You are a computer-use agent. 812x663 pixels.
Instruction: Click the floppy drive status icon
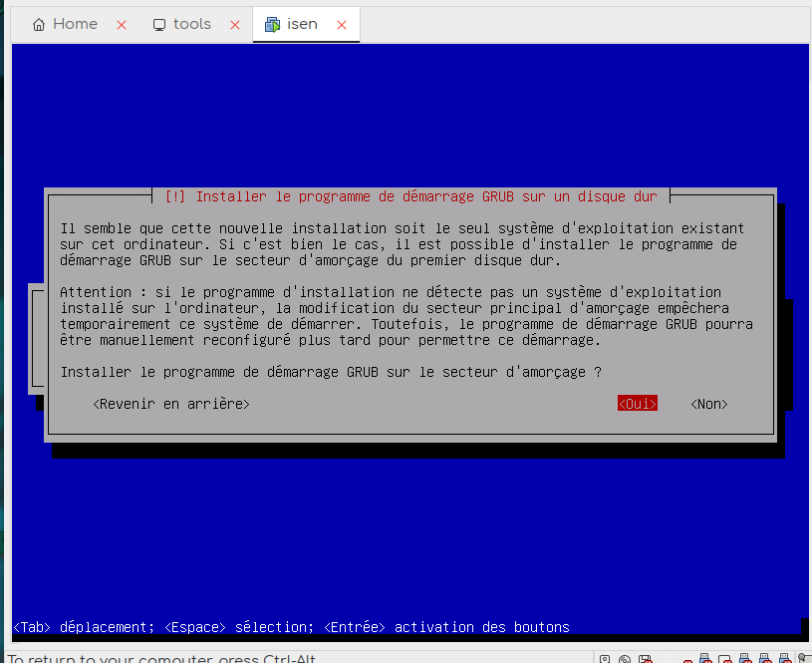coord(646,659)
